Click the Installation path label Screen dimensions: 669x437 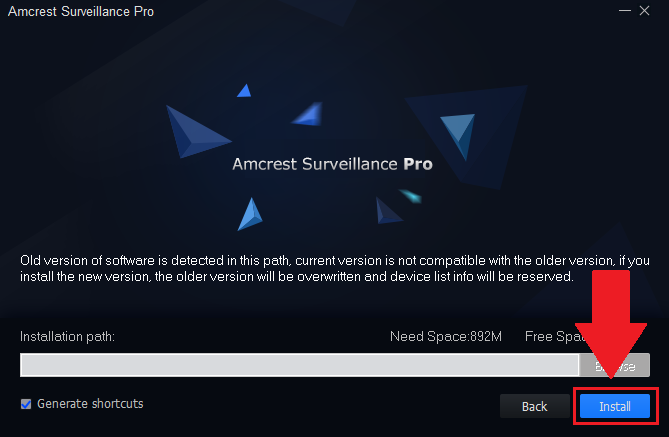(68, 336)
